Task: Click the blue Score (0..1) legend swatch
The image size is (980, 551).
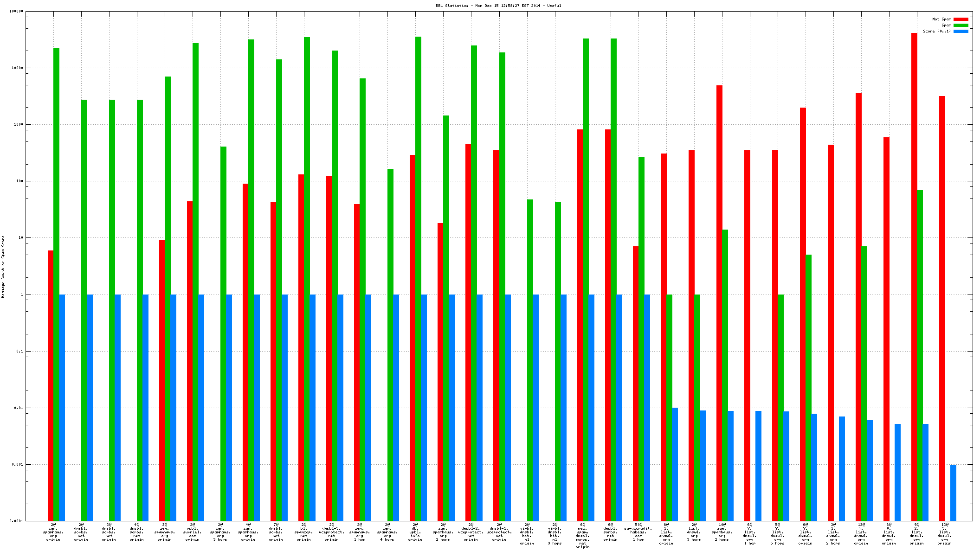Action: pos(961,31)
